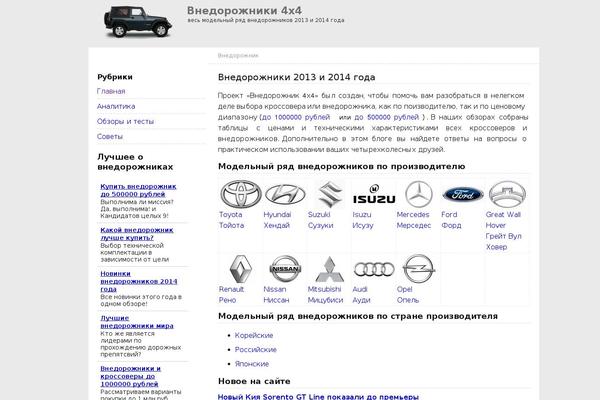This screenshot has width=600, height=400.
Task: Open the Аналитика menu item
Action: click(x=116, y=106)
